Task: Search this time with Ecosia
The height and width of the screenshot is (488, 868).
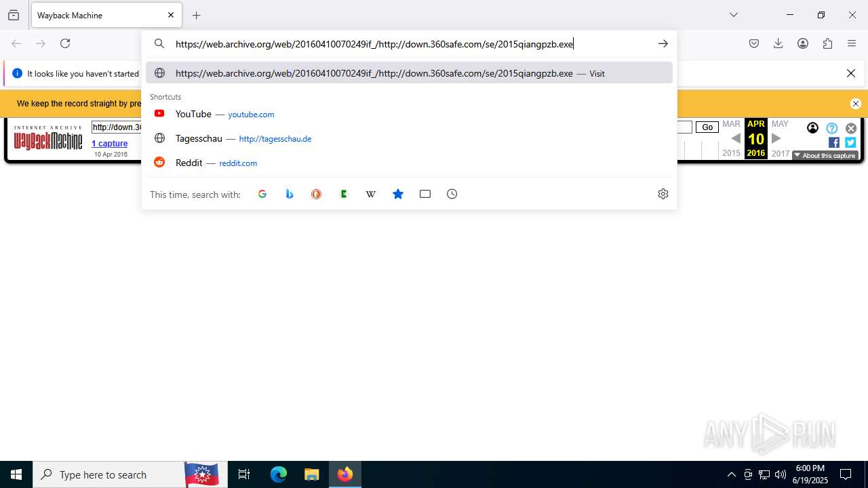Action: click(344, 194)
